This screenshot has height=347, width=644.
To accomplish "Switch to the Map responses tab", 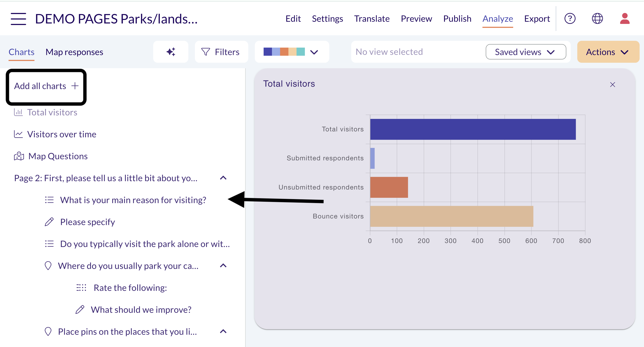I will (x=74, y=52).
